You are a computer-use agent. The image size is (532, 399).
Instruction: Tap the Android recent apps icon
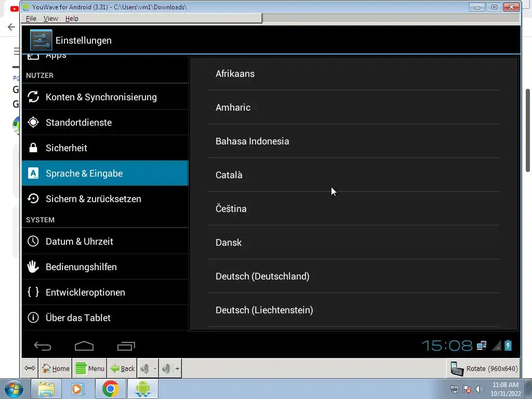tap(126, 345)
